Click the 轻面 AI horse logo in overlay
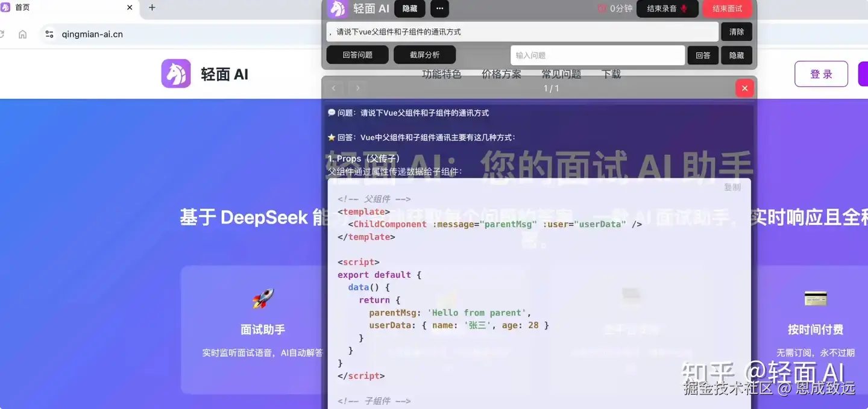The image size is (868, 409). [338, 8]
